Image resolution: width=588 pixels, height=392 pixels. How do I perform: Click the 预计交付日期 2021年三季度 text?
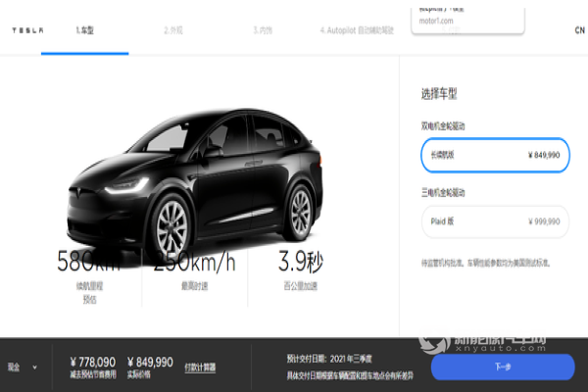[x=329, y=359]
